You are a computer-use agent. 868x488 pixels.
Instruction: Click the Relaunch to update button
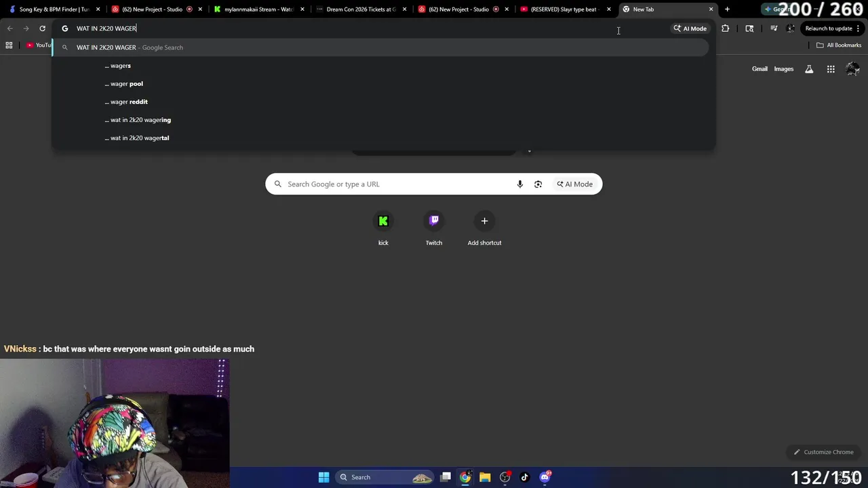tap(828, 28)
